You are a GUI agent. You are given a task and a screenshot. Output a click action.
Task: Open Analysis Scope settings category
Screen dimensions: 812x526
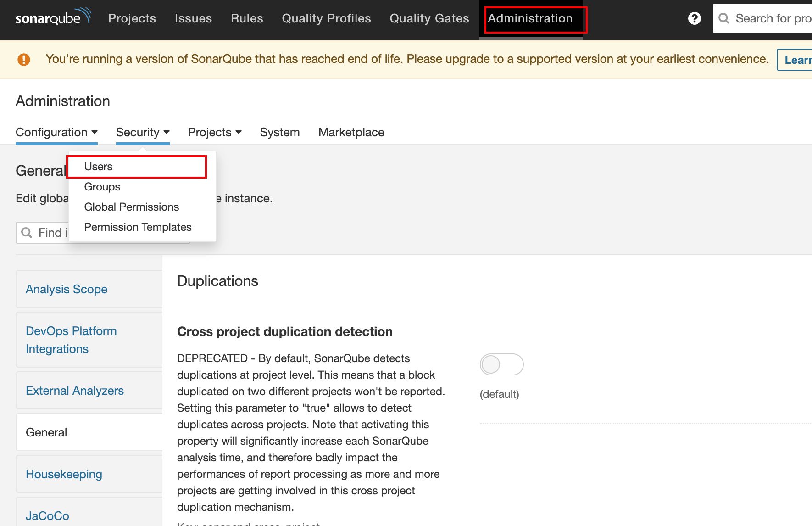[x=89, y=289]
